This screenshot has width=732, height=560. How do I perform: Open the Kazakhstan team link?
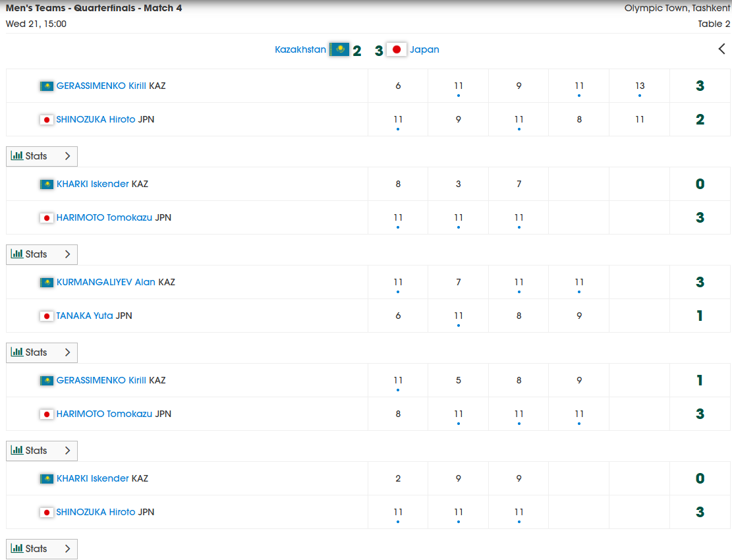coord(300,49)
